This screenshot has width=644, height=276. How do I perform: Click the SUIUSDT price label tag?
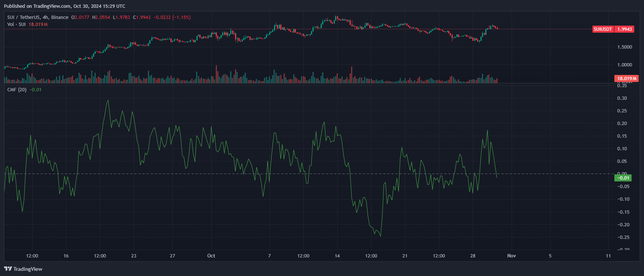click(603, 29)
